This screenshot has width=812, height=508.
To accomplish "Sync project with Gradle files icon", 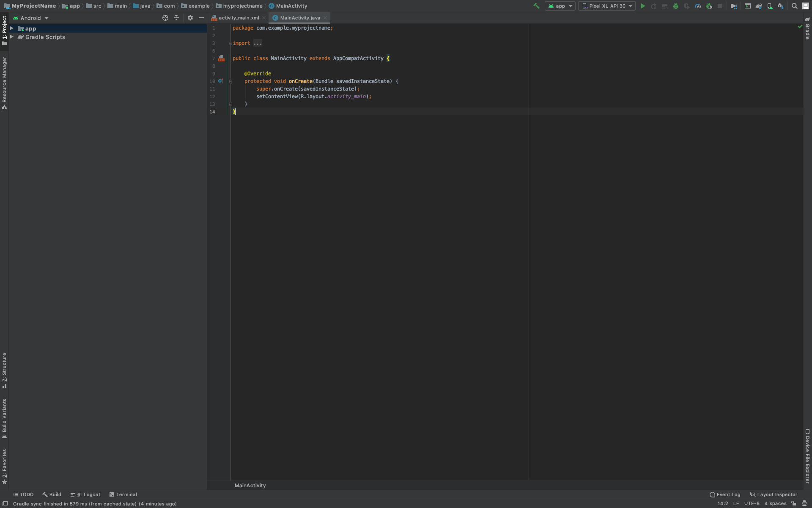I will point(759,6).
